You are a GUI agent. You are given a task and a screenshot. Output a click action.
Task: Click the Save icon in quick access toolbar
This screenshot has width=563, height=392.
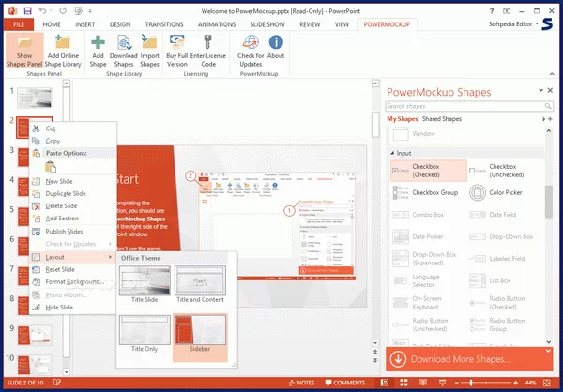click(27, 11)
